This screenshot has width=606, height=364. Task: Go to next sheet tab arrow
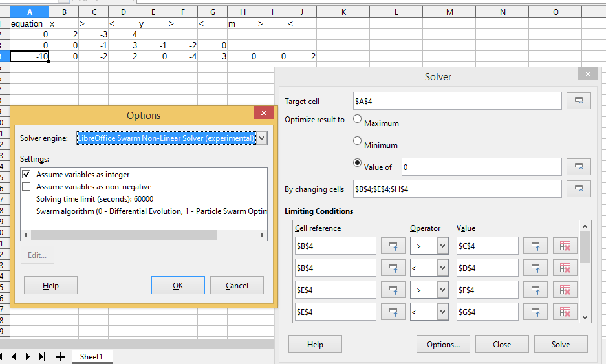[28, 356]
